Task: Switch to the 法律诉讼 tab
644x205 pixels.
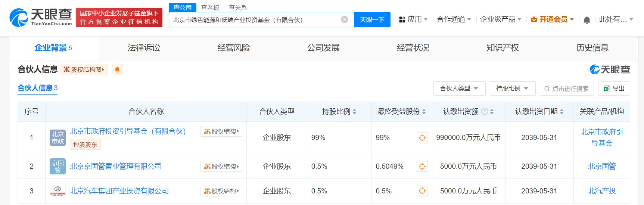Action: click(144, 48)
